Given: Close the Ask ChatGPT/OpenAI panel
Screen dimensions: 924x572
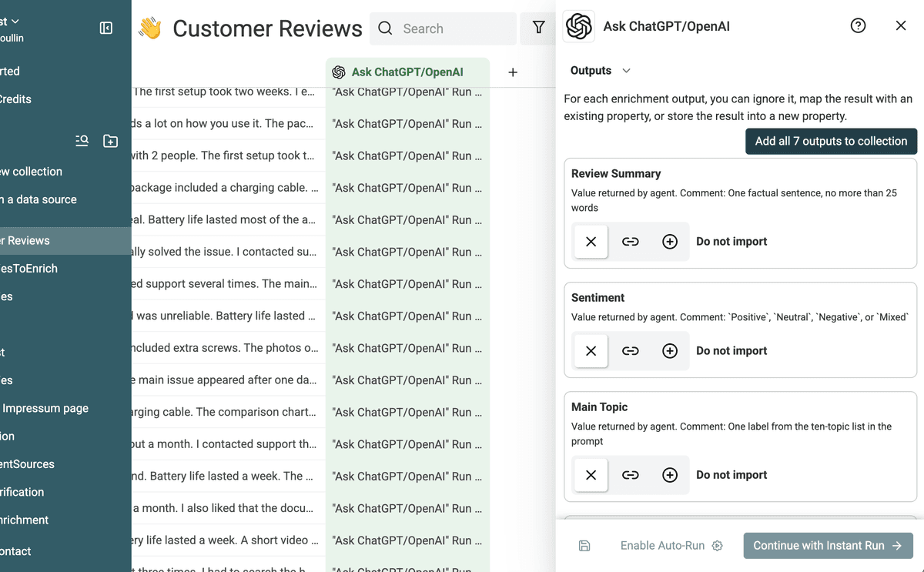Looking at the screenshot, I should (901, 25).
